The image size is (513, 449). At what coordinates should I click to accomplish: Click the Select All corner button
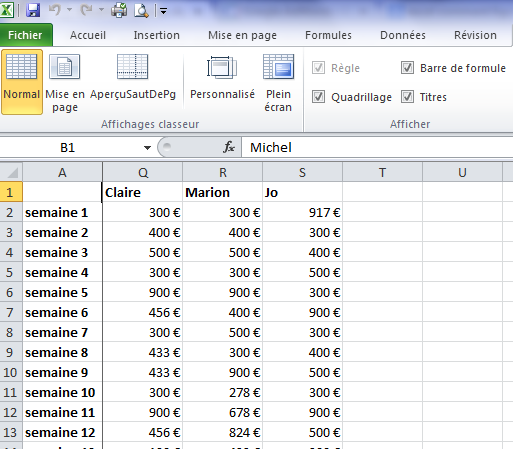12,172
